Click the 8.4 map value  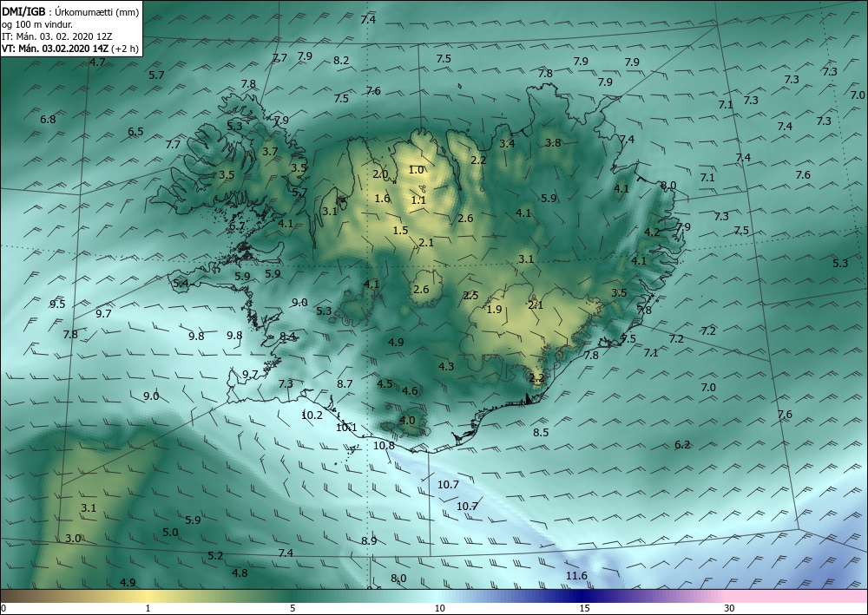pyautogui.click(x=287, y=337)
